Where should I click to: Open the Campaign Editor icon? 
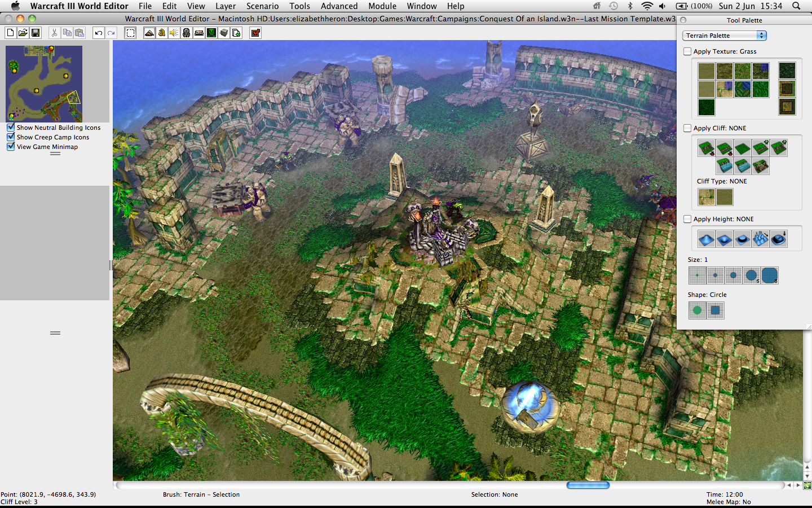(199, 33)
